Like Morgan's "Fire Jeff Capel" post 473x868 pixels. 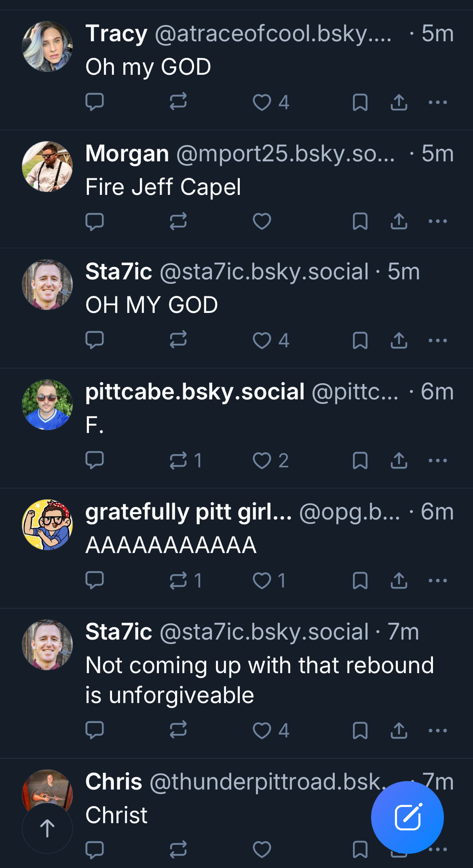[x=262, y=221]
